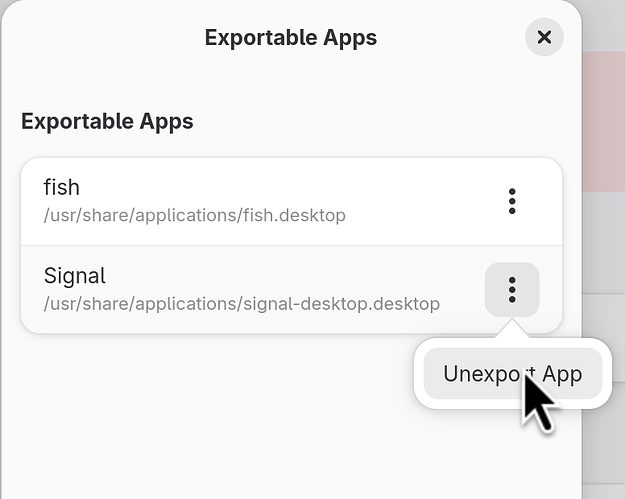The width and height of the screenshot is (625, 499).
Task: Choose Unexport App from the popover
Action: 512,374
